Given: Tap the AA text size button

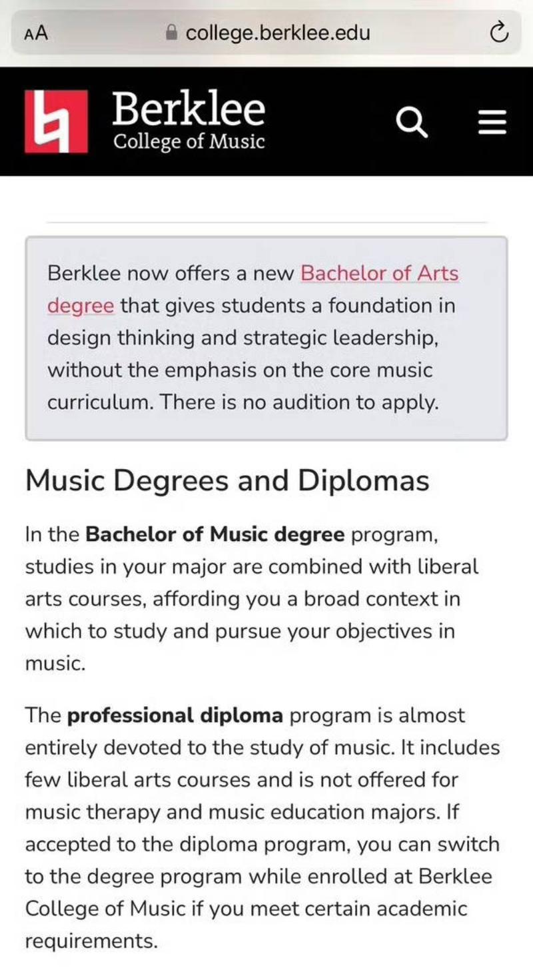Looking at the screenshot, I should pos(36,33).
